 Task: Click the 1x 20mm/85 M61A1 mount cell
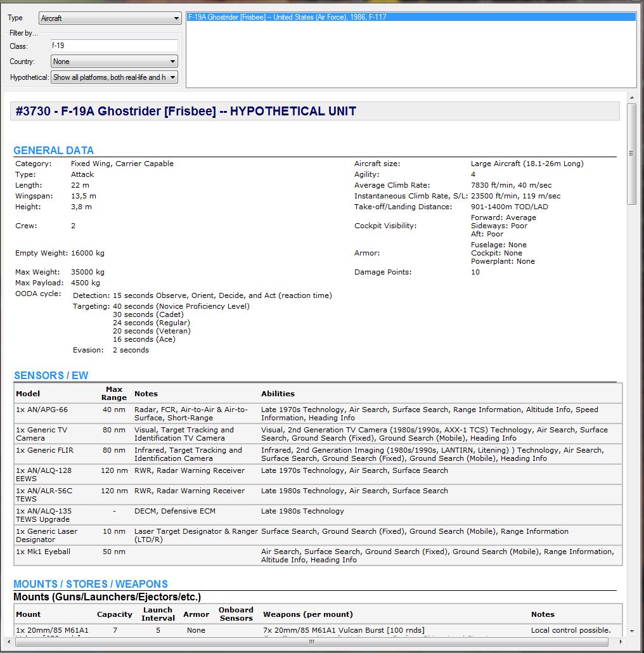52,630
